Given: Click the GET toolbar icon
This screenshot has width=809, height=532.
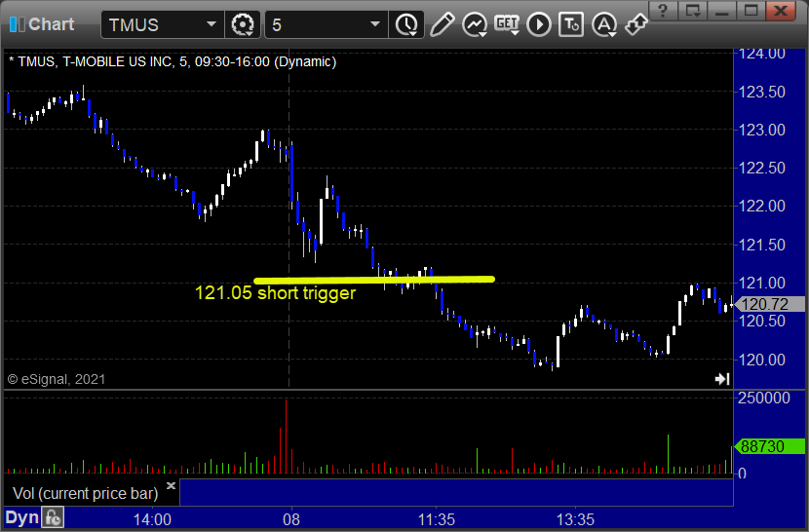Looking at the screenshot, I should tap(507, 24).
